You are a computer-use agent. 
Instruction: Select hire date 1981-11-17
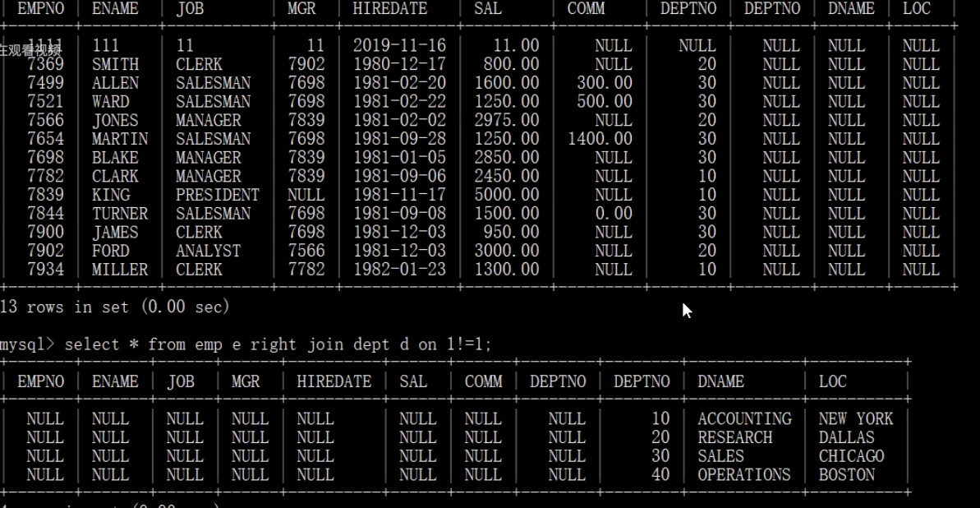click(399, 195)
